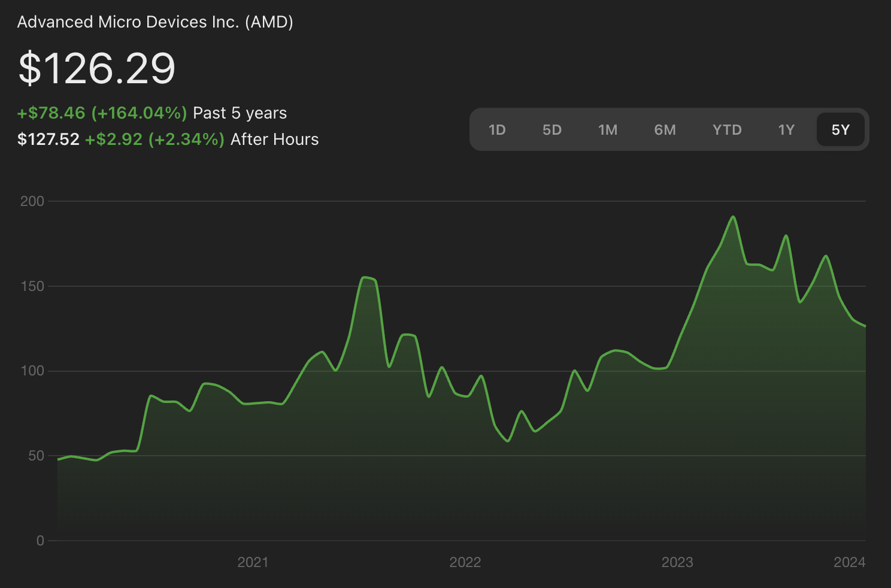Choose the 6M time range
The image size is (891, 588).
click(665, 130)
